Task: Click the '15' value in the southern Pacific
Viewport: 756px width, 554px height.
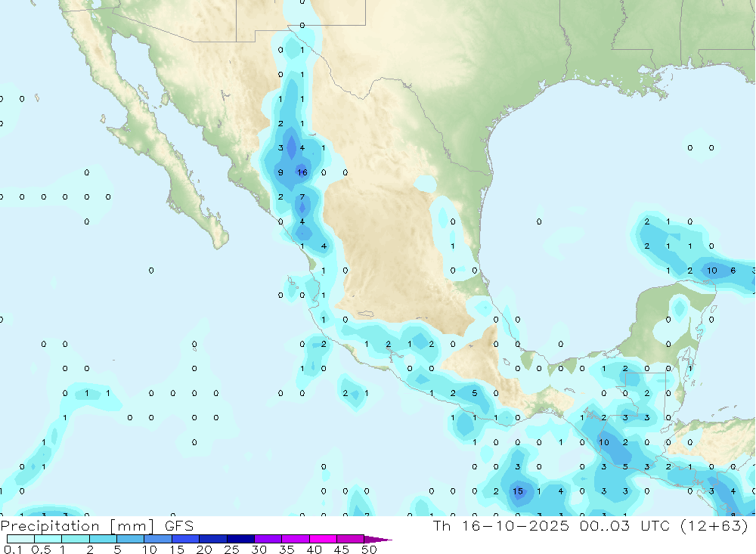Action: tap(518, 491)
